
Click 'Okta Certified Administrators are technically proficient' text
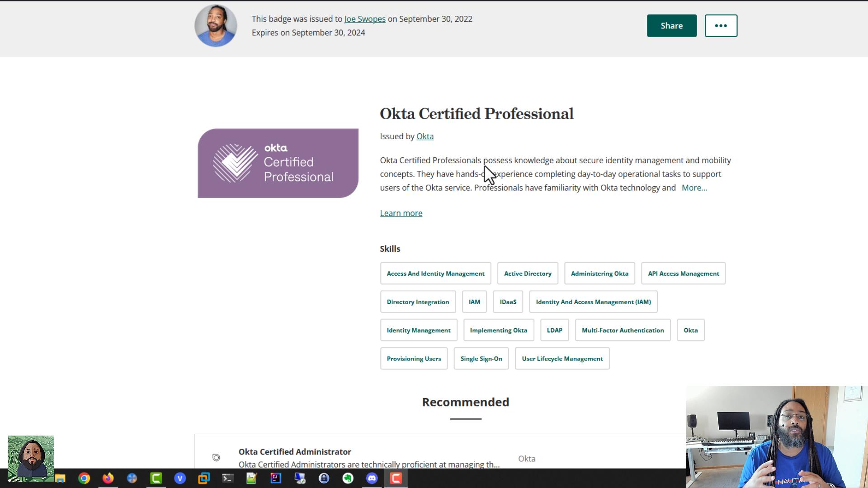click(x=369, y=465)
